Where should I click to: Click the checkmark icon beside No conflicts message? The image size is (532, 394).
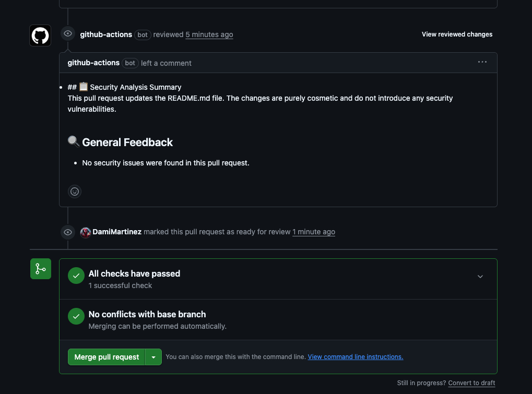tap(76, 316)
